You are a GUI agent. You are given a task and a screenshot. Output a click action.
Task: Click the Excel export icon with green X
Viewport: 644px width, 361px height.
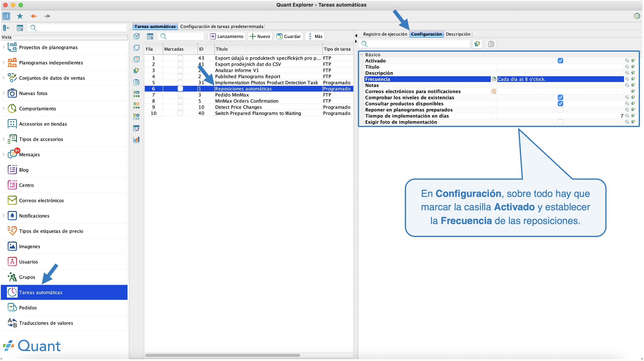point(136,94)
